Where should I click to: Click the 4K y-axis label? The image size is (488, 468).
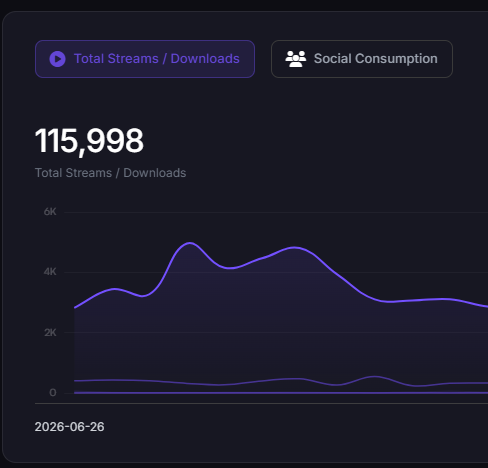point(50,272)
